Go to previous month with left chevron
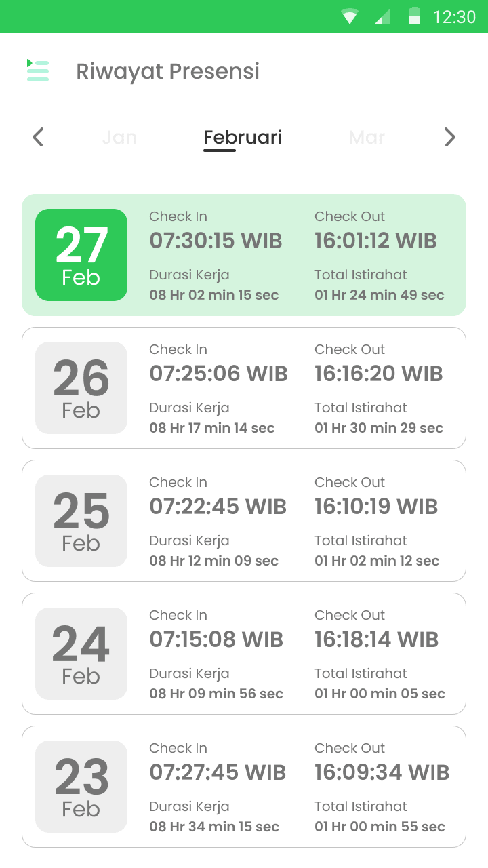Screen dimensions: 488x868 click(38, 137)
